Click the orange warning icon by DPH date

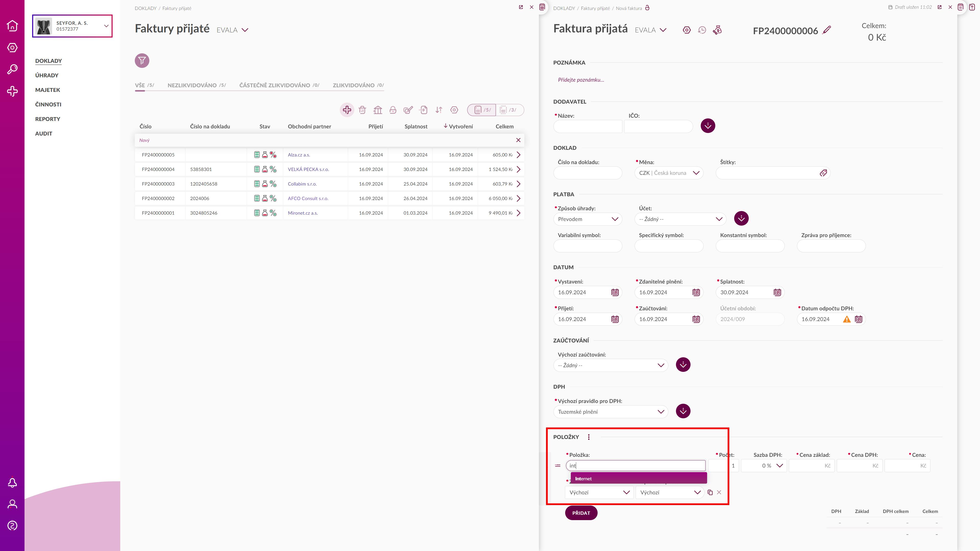coord(847,319)
